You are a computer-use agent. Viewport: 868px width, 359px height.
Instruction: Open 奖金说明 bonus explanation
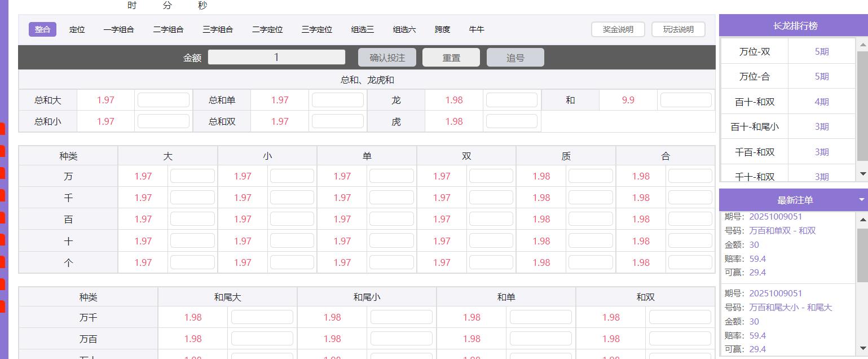pyautogui.click(x=618, y=29)
